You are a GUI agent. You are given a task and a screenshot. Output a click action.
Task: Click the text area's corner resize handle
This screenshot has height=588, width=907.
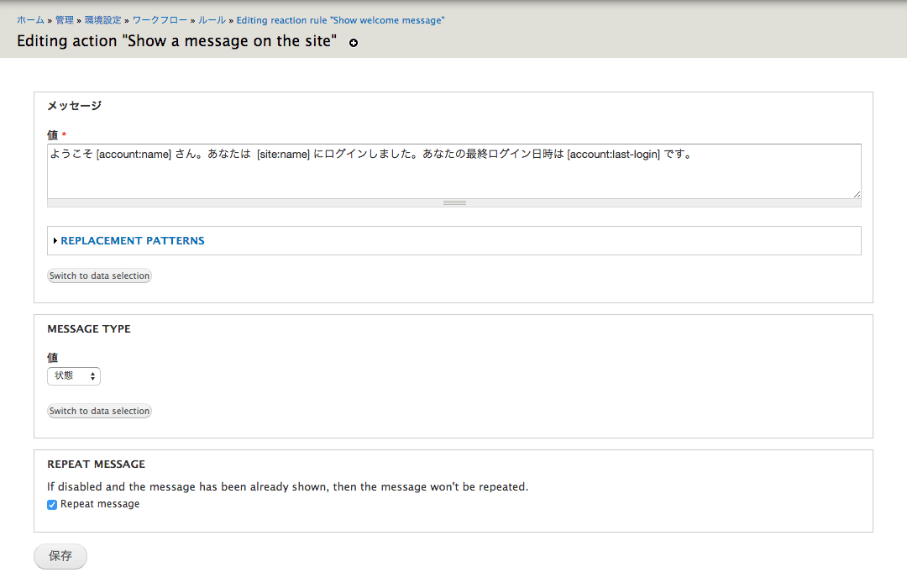857,194
